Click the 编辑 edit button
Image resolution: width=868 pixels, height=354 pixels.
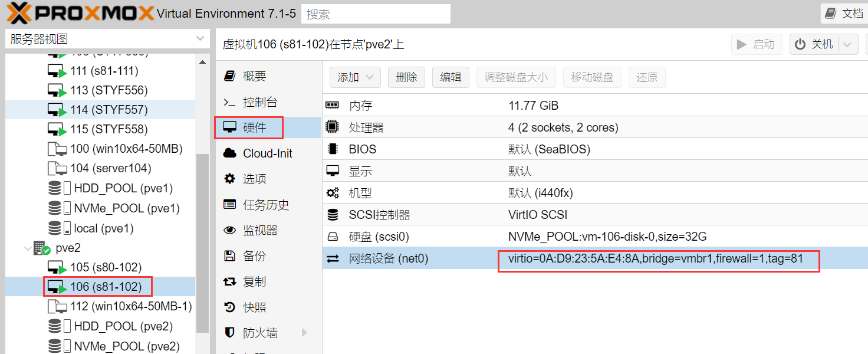point(451,77)
